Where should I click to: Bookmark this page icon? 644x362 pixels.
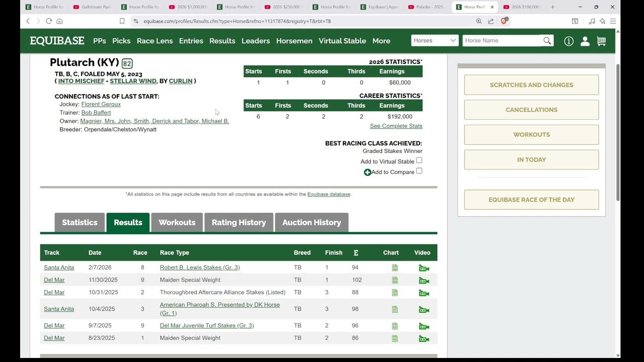(x=122, y=21)
